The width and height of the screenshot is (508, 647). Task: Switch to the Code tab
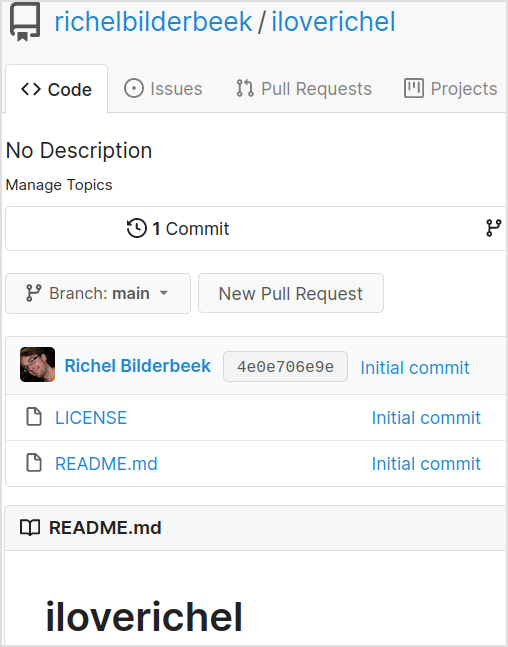[x=57, y=89]
